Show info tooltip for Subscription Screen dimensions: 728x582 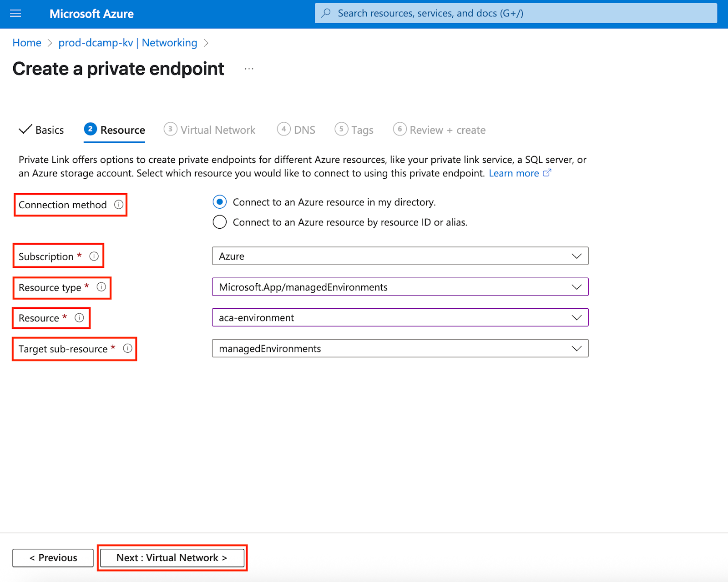pyautogui.click(x=94, y=256)
